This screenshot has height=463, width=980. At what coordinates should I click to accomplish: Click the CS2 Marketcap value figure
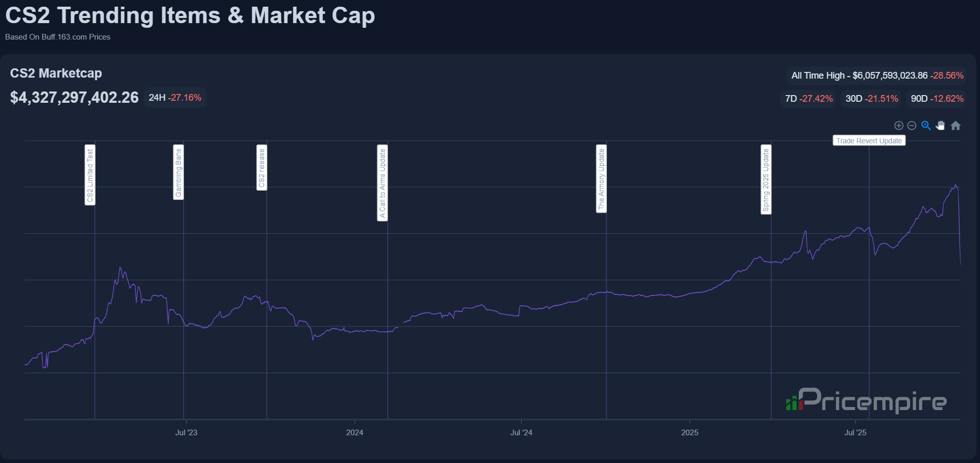click(x=75, y=98)
